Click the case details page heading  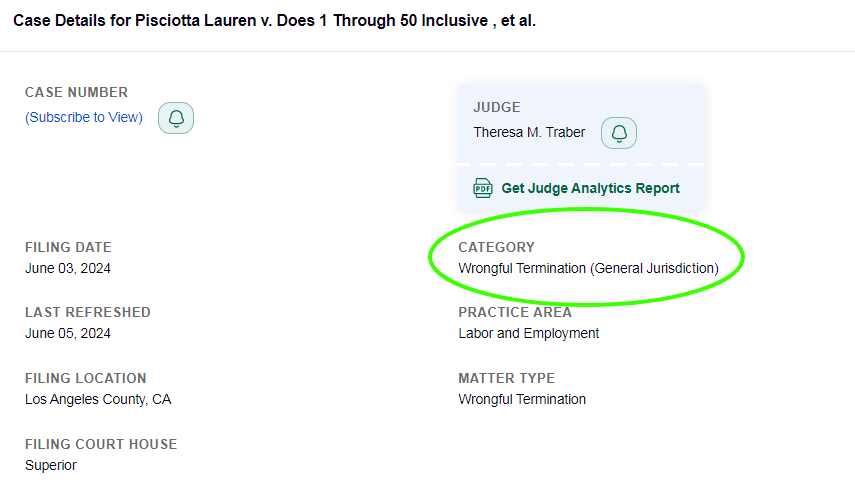(x=274, y=21)
